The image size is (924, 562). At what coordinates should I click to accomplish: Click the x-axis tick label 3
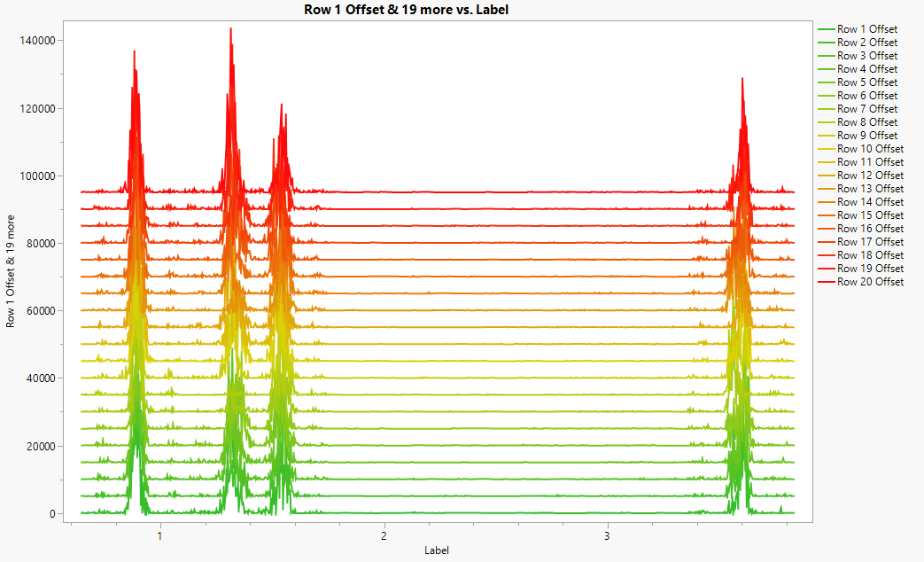[x=607, y=536]
